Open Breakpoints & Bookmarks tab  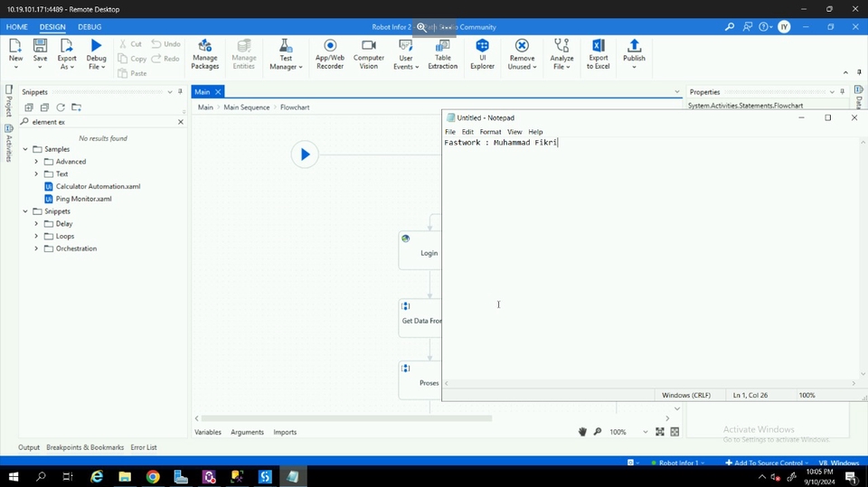click(85, 447)
